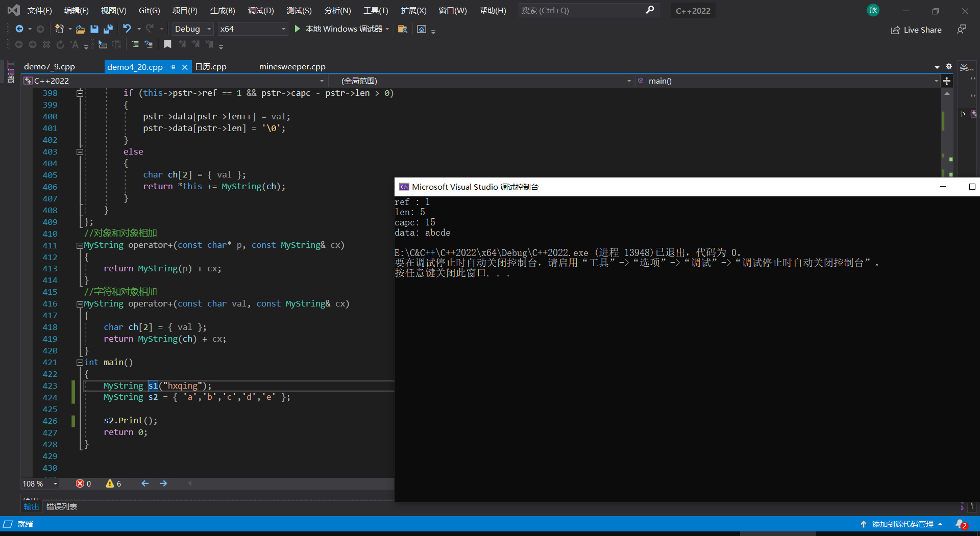Click the editor vertical scrollbar up arrow
980x536 pixels.
[947, 94]
